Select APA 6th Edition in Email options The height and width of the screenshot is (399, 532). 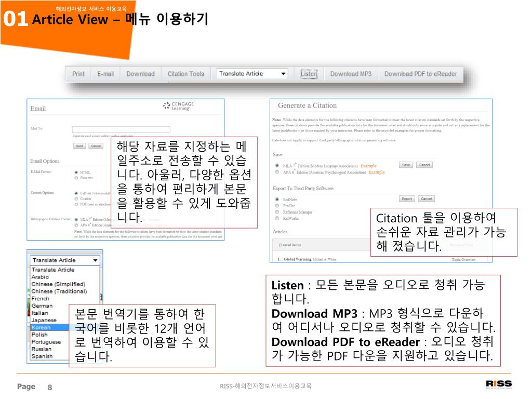click(76, 225)
